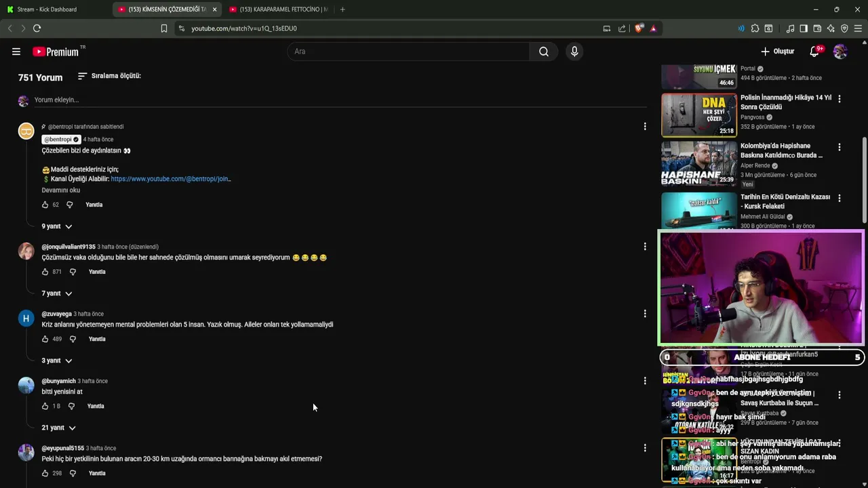Open options for Polisin İnanmadığı Hikâye video

(x=840, y=99)
